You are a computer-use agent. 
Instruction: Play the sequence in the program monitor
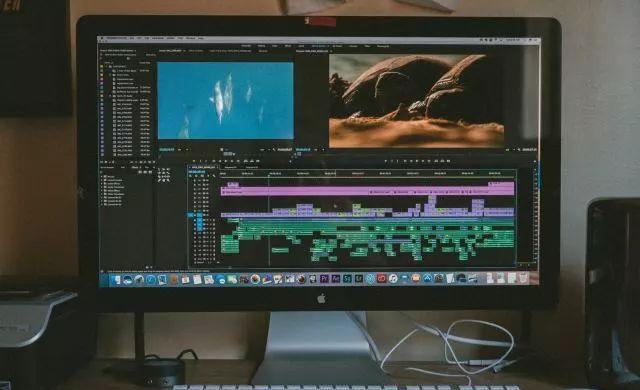417,161
